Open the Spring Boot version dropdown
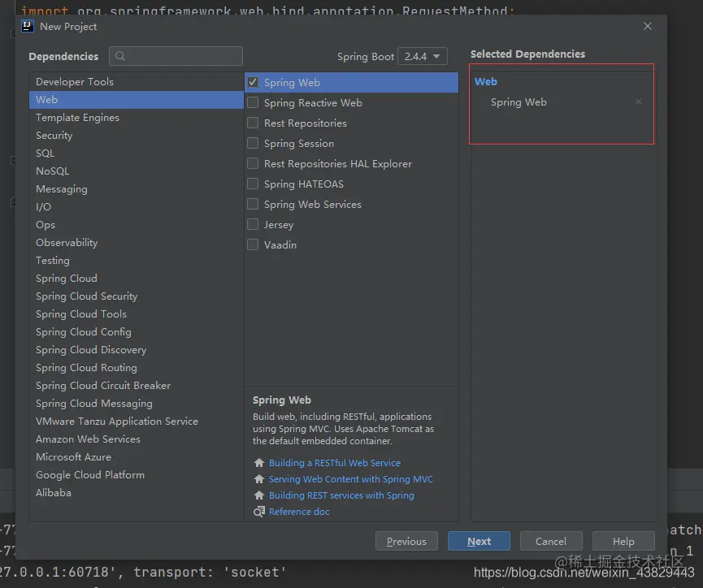The width and height of the screenshot is (703, 588). coord(423,57)
